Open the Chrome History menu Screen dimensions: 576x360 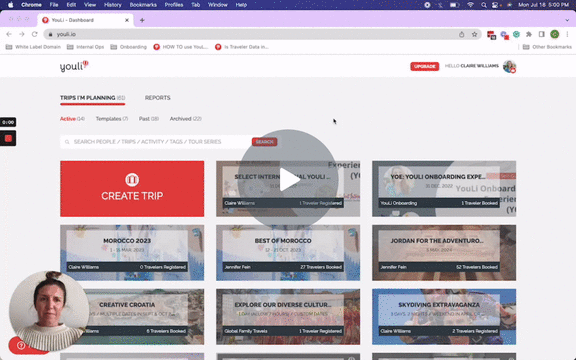click(x=112, y=5)
